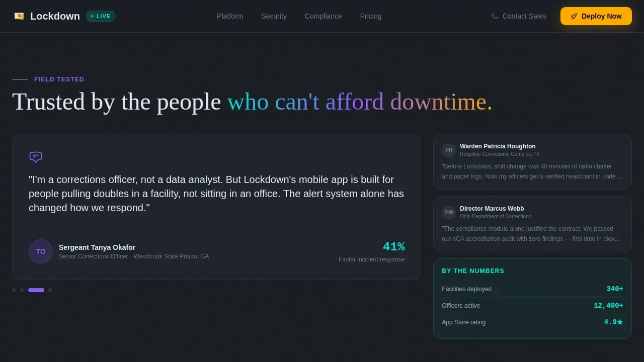Click the Lockdown brand name
Screen dimensions: 644x362
pyautogui.click(x=55, y=16)
